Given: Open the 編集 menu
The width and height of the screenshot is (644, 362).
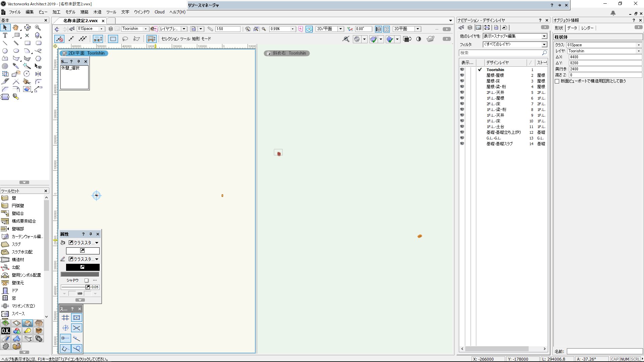Looking at the screenshot, I should pyautogui.click(x=30, y=12).
